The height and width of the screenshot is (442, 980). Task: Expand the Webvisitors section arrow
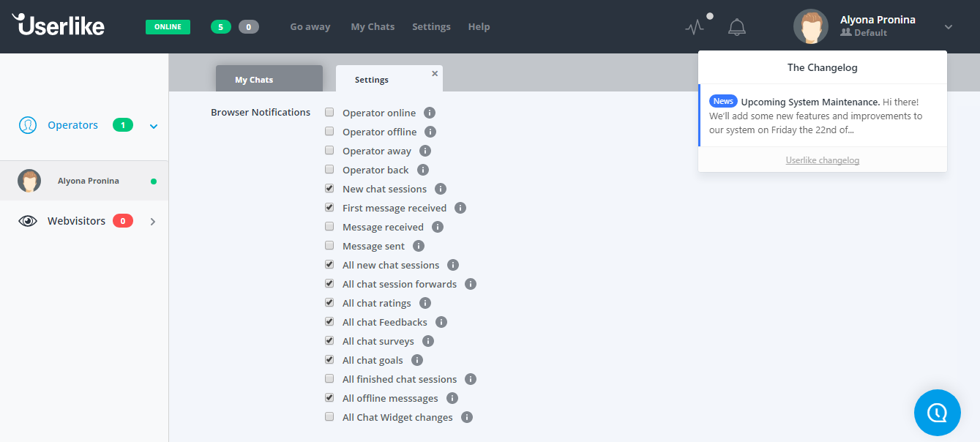point(153,221)
